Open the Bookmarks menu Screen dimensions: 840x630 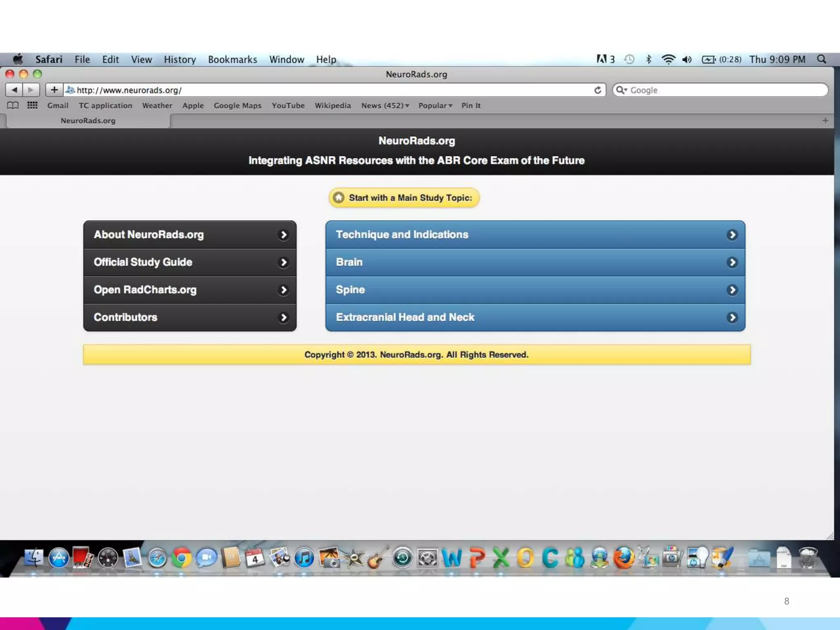click(232, 59)
